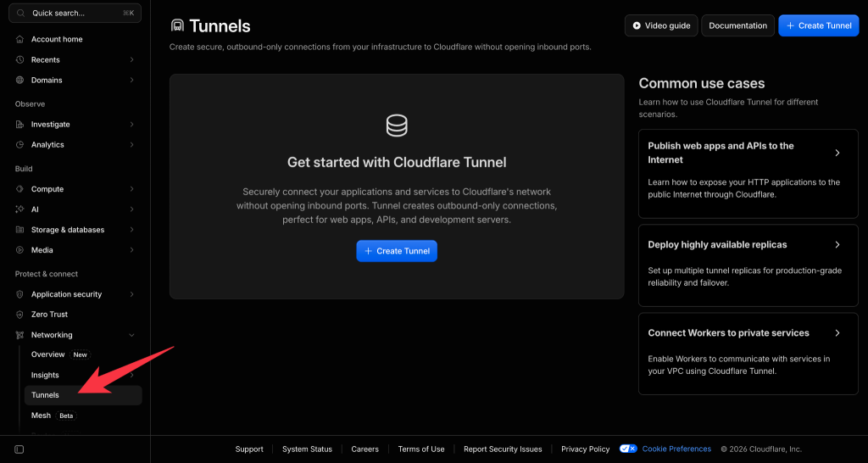Click the Recents clock icon

[20, 60]
